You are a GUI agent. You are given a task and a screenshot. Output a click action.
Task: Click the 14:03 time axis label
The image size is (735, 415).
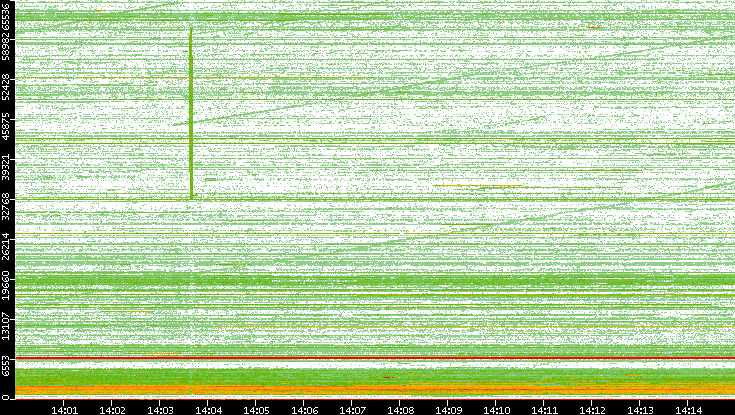[160, 410]
